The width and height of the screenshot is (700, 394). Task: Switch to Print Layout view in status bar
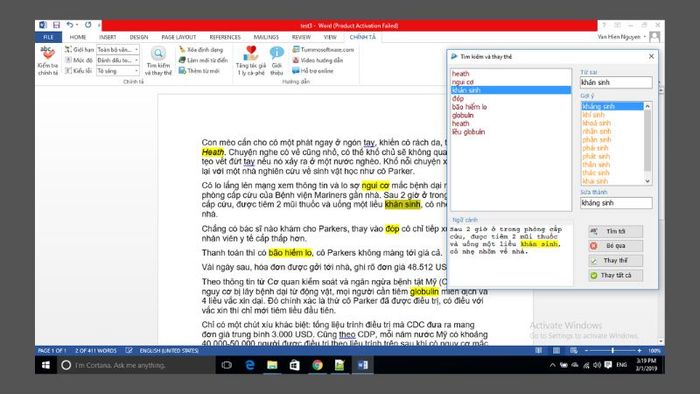556,351
